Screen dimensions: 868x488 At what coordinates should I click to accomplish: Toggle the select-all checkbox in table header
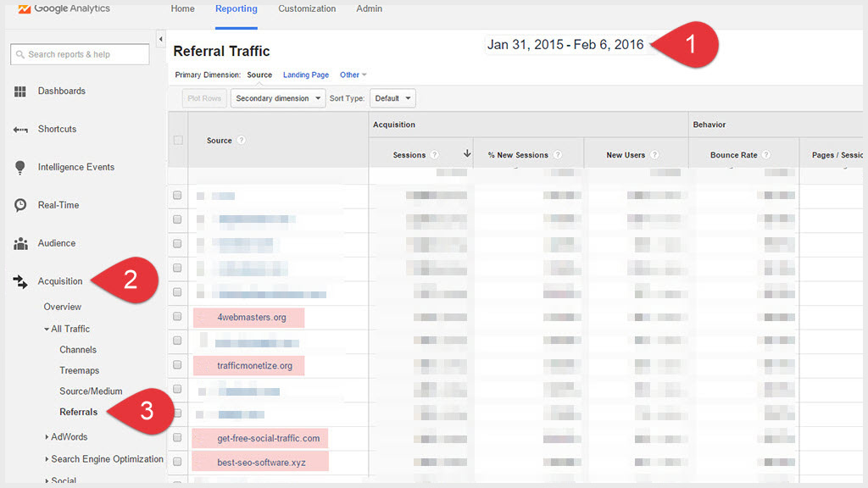coord(178,140)
